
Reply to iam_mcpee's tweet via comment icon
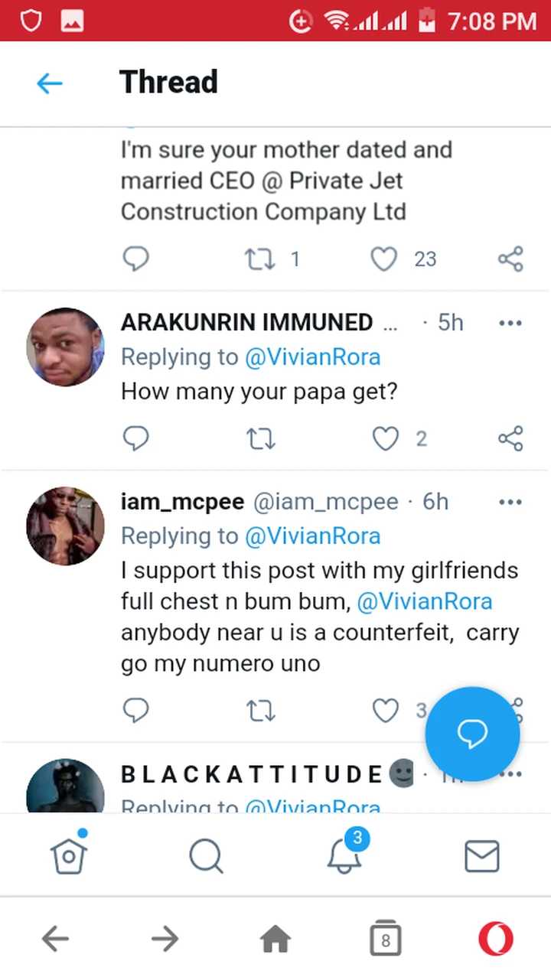pyautogui.click(x=135, y=711)
